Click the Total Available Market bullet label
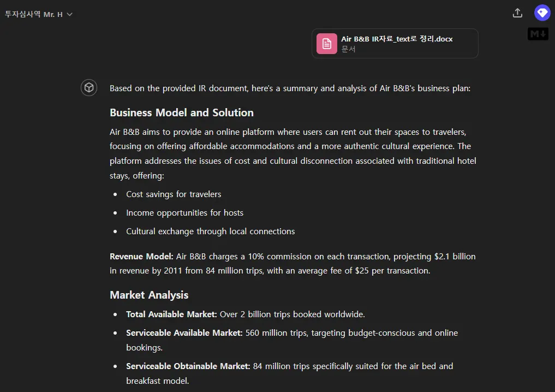 [x=171, y=314]
